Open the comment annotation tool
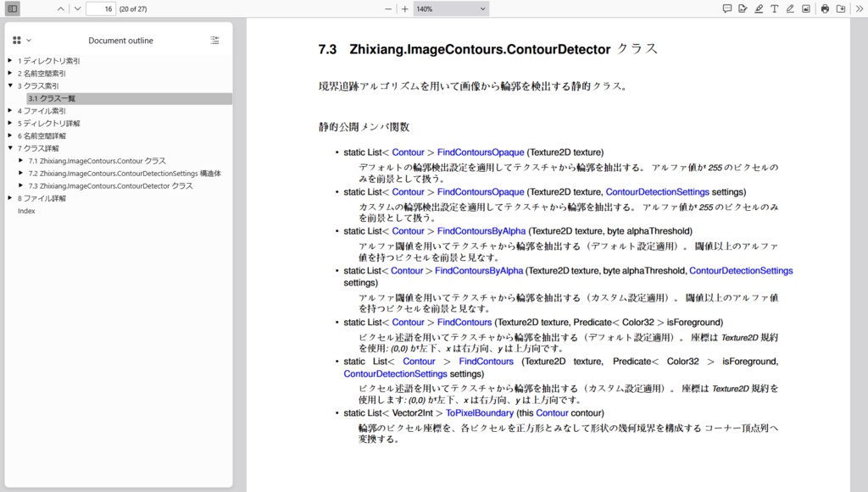The width and height of the screenshot is (868, 492). (726, 8)
